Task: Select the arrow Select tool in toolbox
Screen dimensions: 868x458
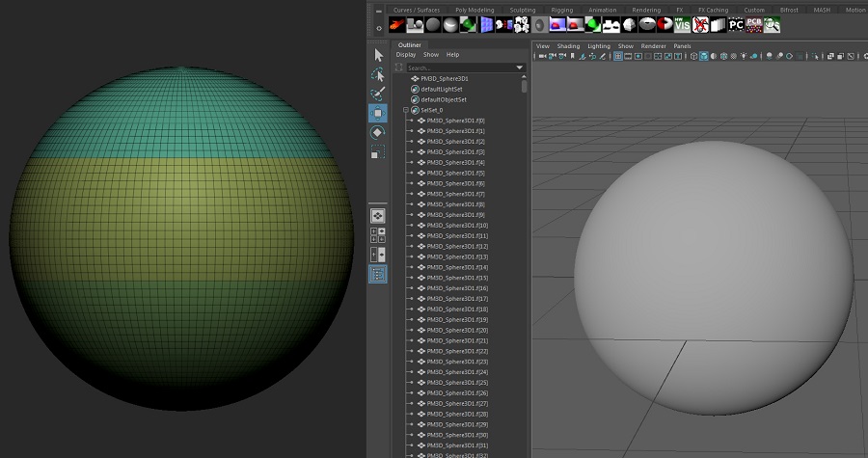Action: pyautogui.click(x=379, y=55)
